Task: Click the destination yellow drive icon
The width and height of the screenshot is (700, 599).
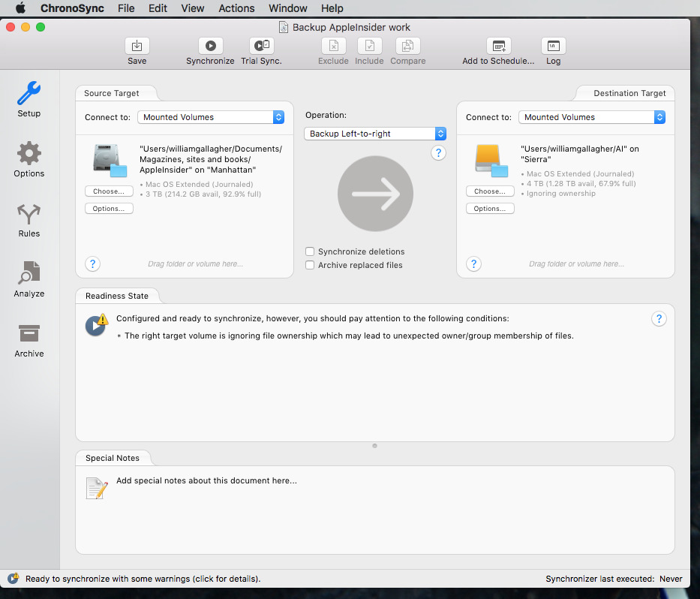Action: [491, 161]
